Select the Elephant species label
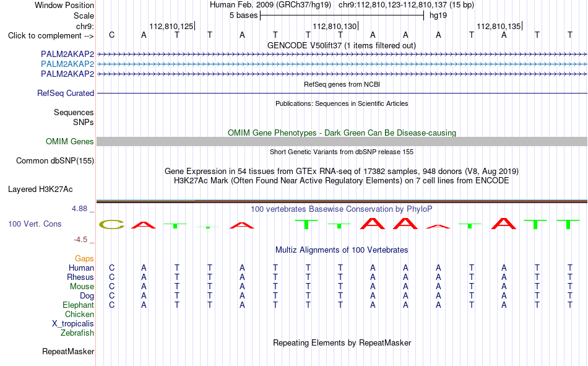Image resolution: width=588 pixels, height=366 pixels. click(x=78, y=305)
